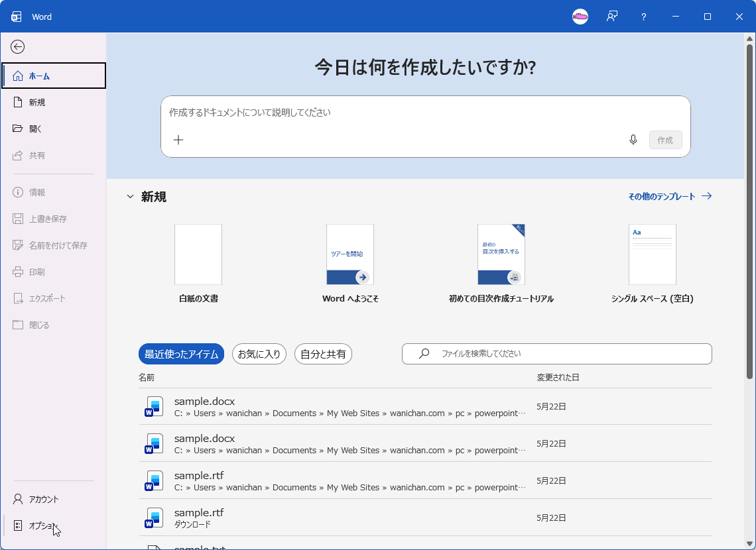Click Word file icon of first sample.docx
Image resolution: width=756 pixels, height=550 pixels.
tap(154, 406)
